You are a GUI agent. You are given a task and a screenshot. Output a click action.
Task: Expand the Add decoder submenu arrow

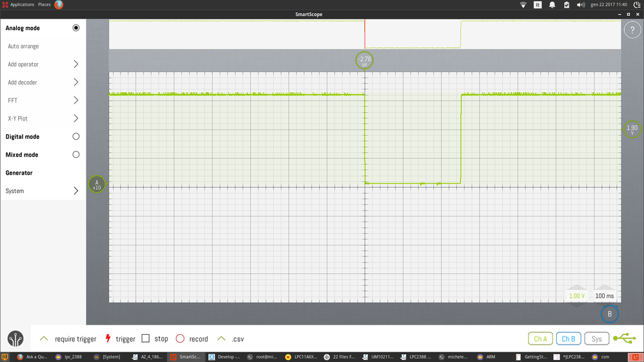pyautogui.click(x=76, y=82)
